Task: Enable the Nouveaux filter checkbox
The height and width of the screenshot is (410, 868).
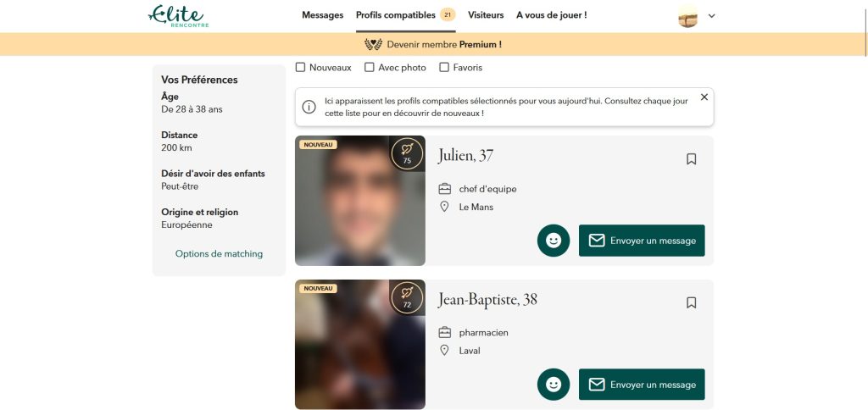Action: [301, 68]
